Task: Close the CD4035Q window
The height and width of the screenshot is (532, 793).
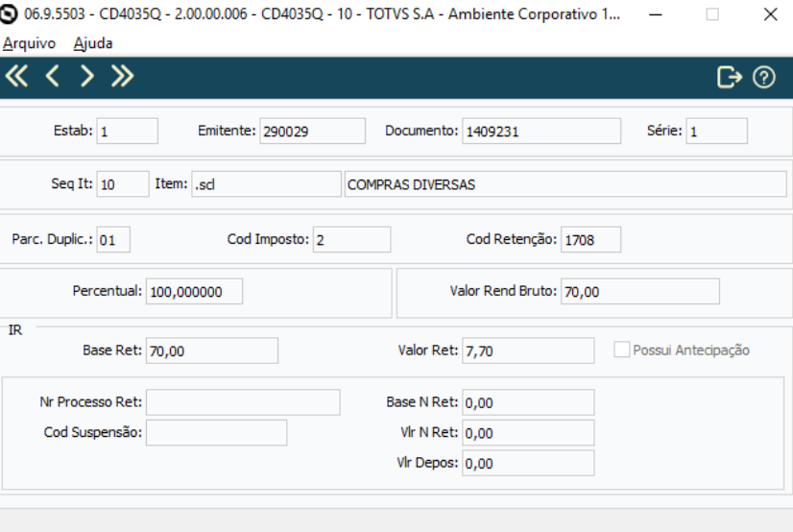Action: pos(770,14)
